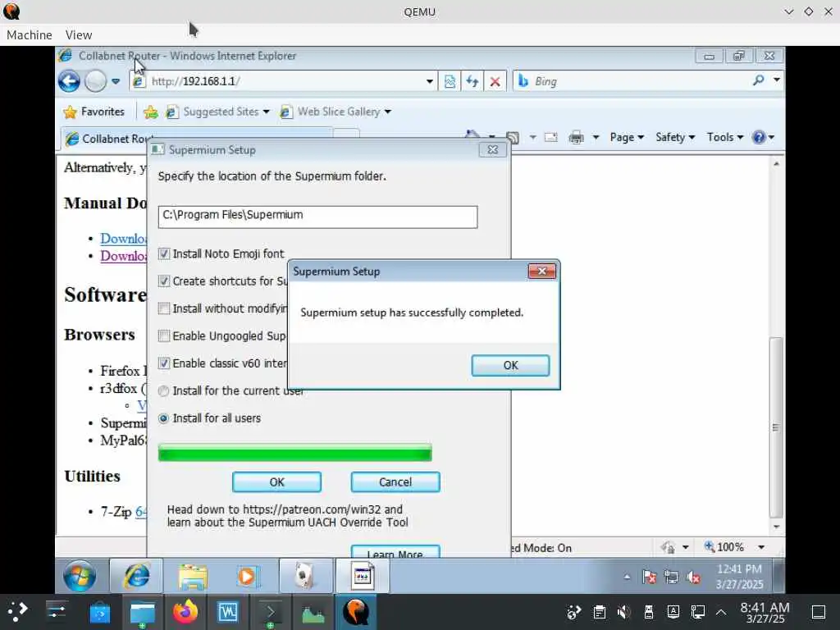Click the Supermium Setup taskbar item
Screen dimensions: 840x630
362,576
